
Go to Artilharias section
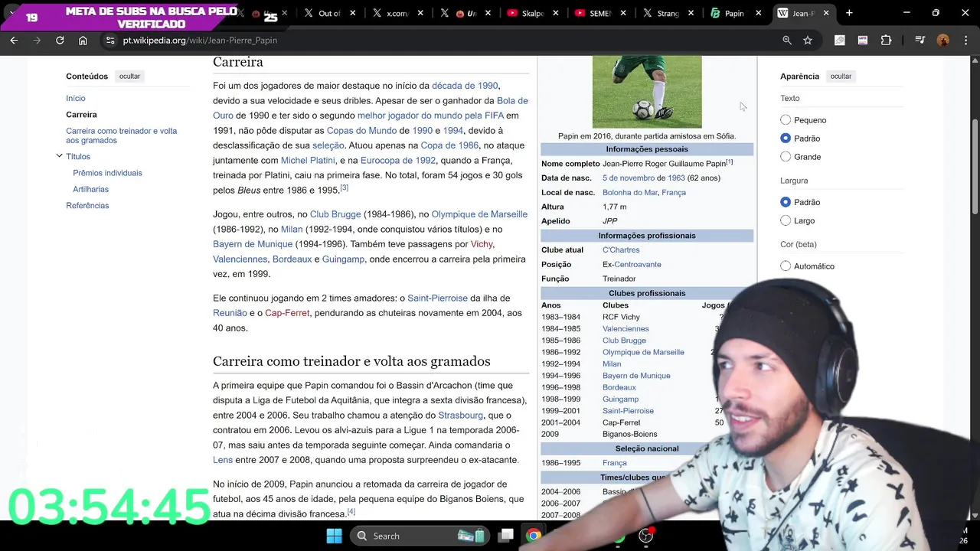pos(90,189)
